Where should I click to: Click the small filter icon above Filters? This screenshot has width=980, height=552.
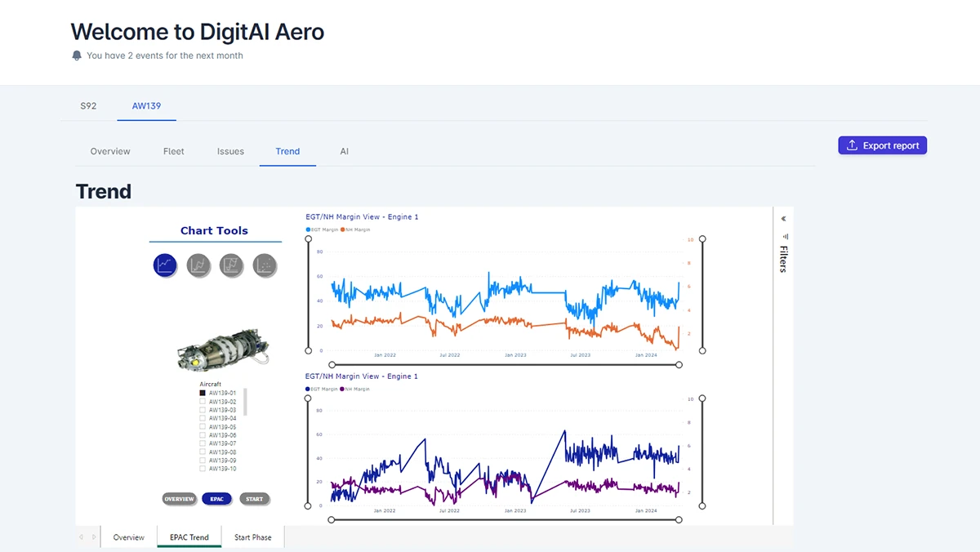point(786,236)
